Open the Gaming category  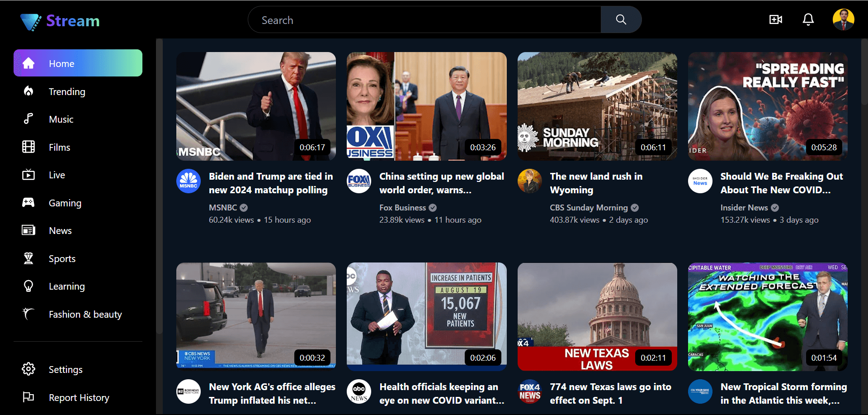pos(65,203)
